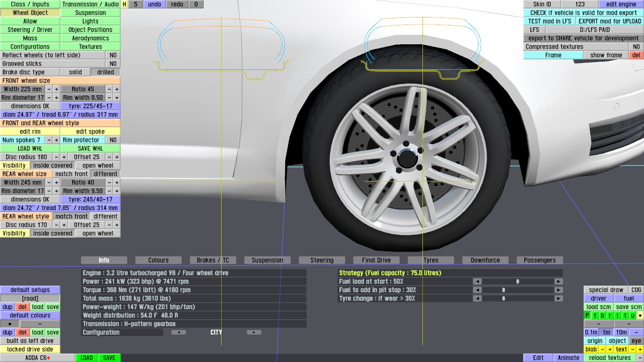
Task: Switch to the Downforce tab
Action: click(485, 260)
